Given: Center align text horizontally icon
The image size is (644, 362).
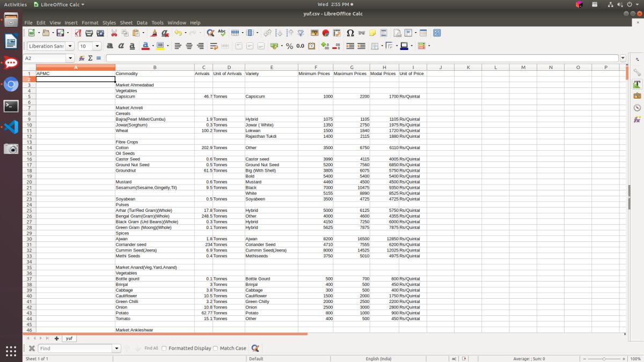Looking at the screenshot, I should [x=189, y=46].
